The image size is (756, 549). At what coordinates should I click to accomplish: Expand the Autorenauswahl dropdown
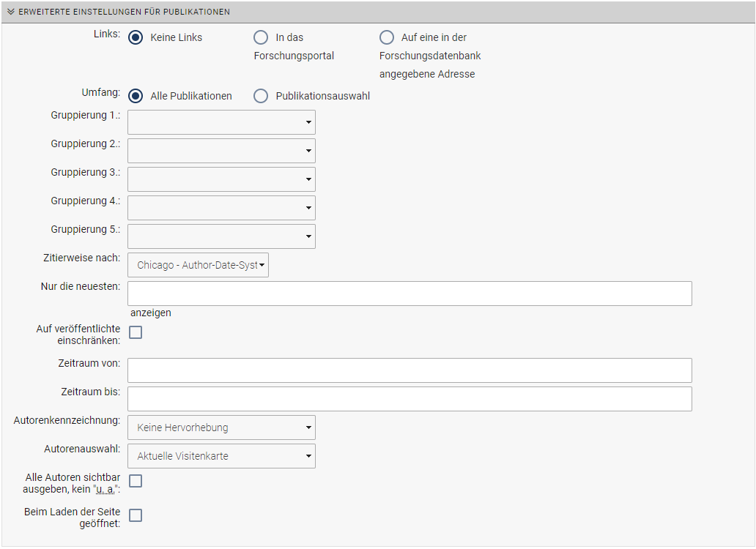tap(221, 456)
